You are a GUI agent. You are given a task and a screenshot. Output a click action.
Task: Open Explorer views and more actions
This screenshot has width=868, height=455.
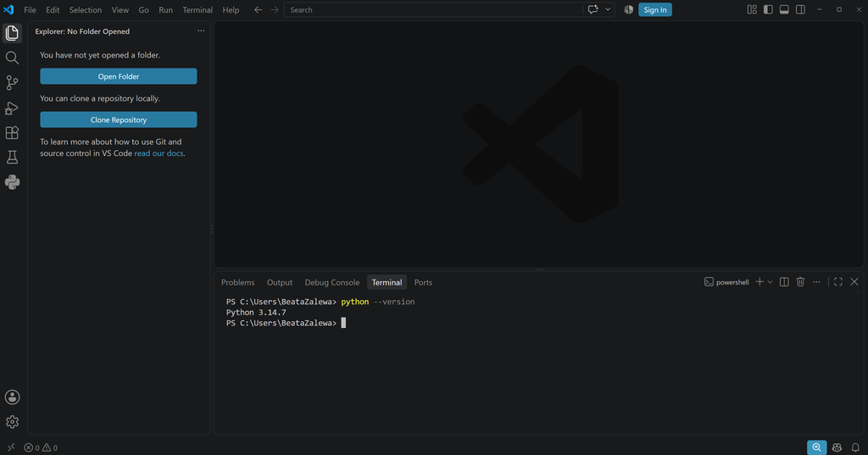pos(201,31)
